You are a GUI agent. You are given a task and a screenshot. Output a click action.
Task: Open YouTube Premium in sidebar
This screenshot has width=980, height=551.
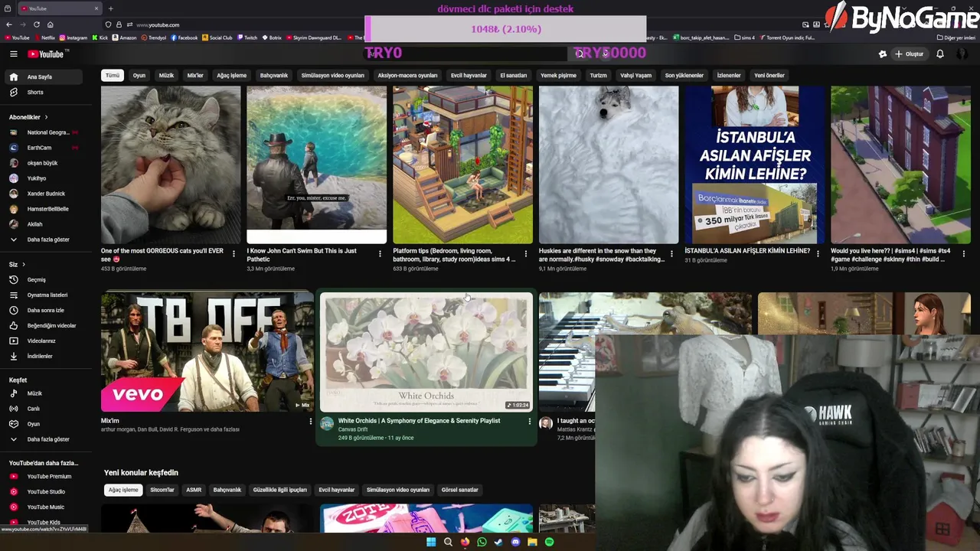[49, 476]
